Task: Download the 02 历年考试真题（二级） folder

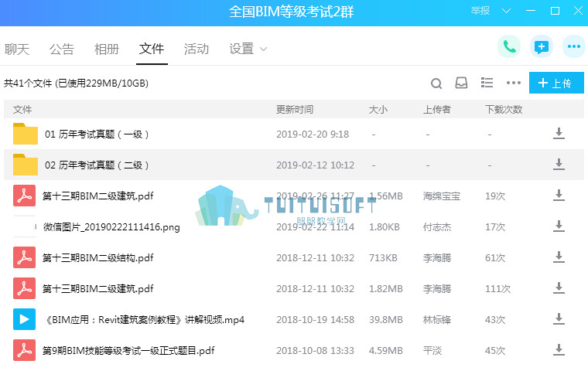Action: (x=559, y=164)
